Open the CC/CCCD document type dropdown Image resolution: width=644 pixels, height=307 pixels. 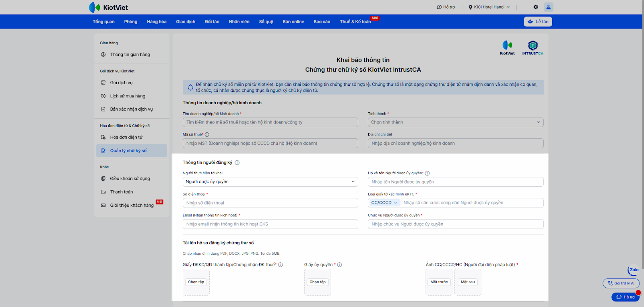[x=384, y=203]
